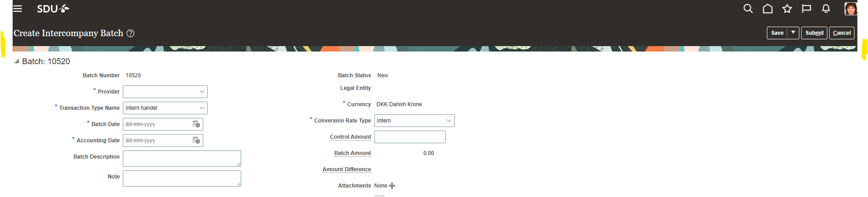Image resolution: width=868 pixels, height=197 pixels.
Task: Click the Batch Amount value 0,00
Action: click(x=429, y=153)
